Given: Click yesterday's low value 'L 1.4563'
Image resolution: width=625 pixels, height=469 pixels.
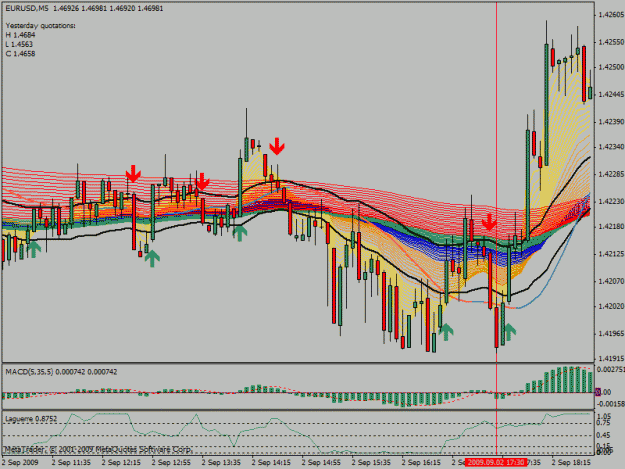Looking at the screenshot, I should point(19,44).
